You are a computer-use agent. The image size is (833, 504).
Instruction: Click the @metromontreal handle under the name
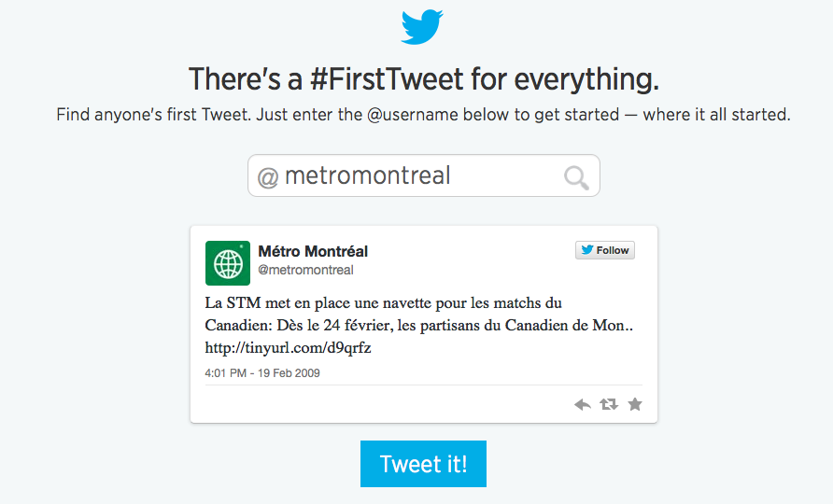pyautogui.click(x=305, y=270)
